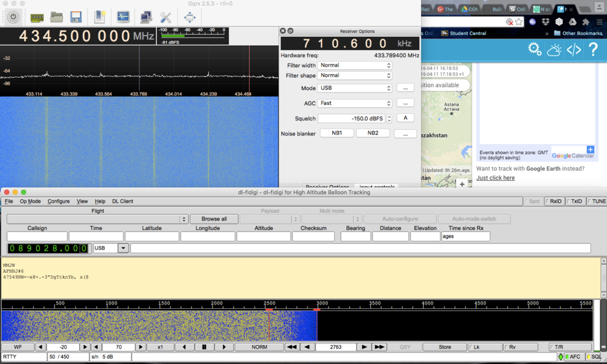Click the weather cloud icon on tracker
The image size is (607, 364).
click(554, 50)
